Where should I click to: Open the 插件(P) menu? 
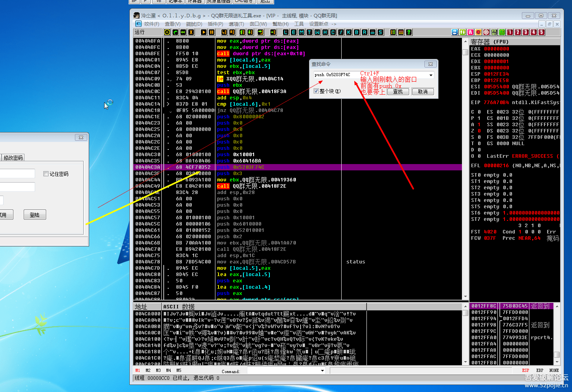click(x=215, y=24)
